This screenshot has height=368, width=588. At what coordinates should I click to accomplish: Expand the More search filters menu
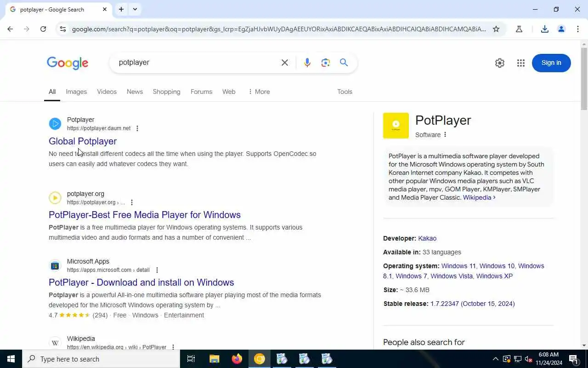tap(259, 92)
